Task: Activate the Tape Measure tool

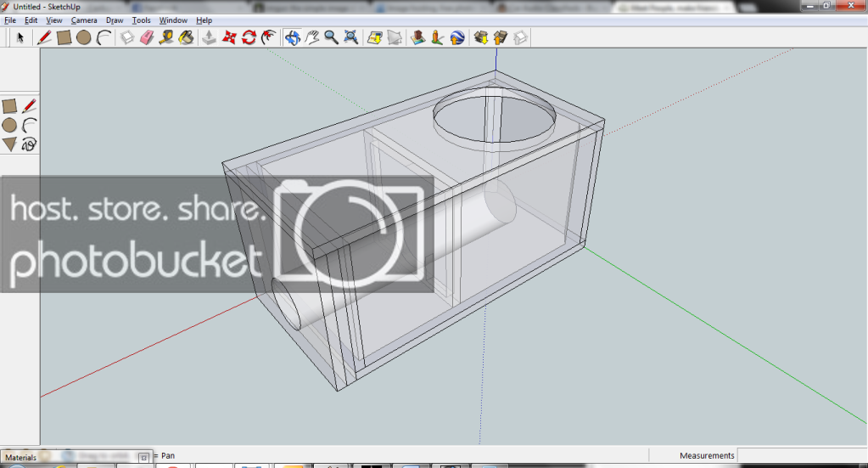Action: 166,37
